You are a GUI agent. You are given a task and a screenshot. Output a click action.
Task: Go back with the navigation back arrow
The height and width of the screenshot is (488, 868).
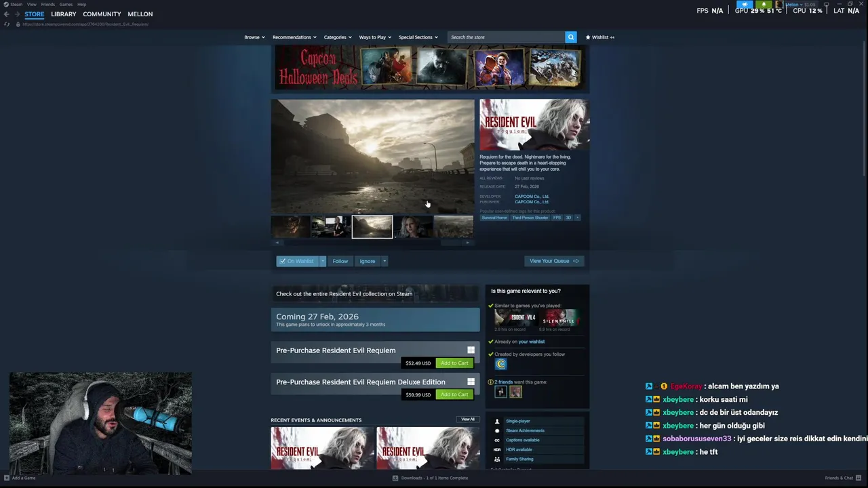click(7, 14)
